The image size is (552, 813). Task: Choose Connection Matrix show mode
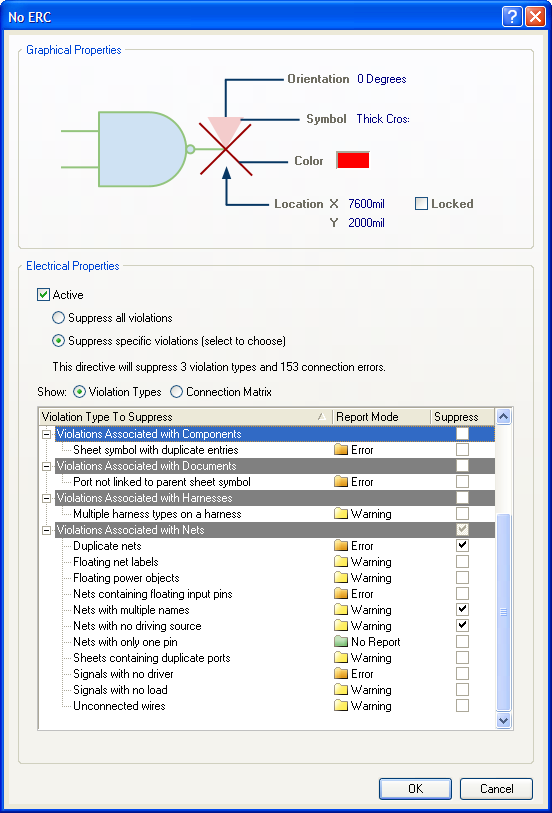[x=177, y=391]
